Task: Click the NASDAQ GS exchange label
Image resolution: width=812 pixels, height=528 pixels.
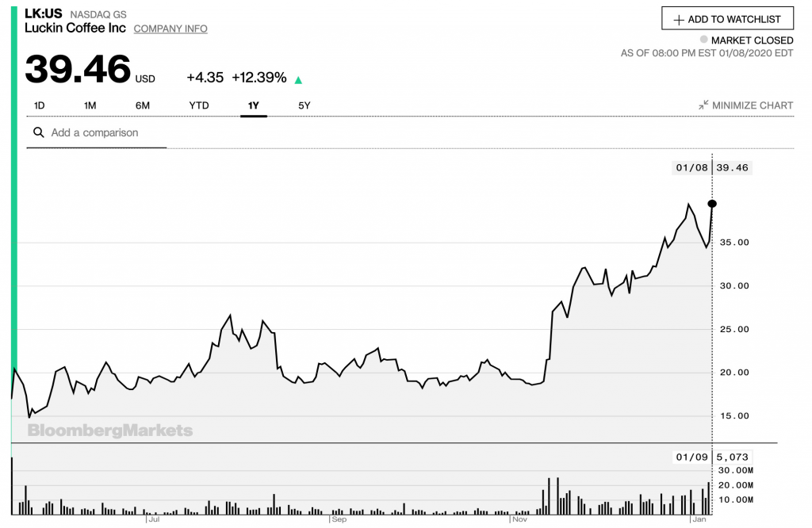Action: coord(98,14)
